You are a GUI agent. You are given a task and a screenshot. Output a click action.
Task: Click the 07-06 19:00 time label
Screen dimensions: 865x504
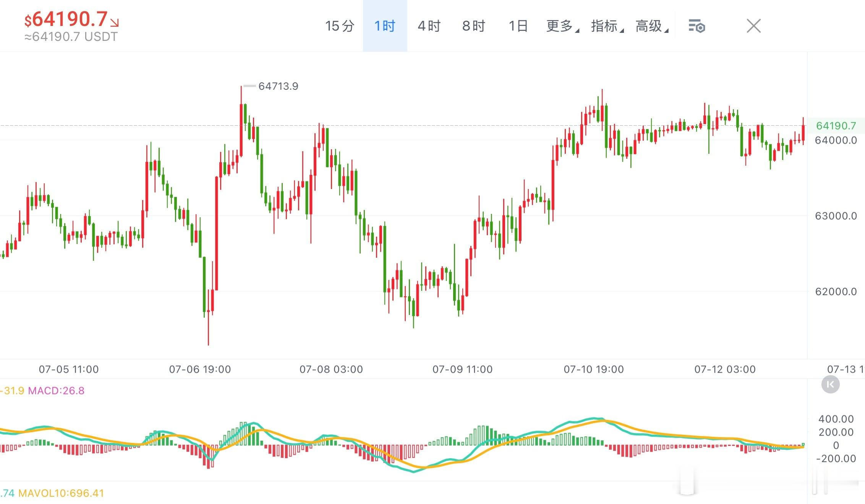tap(200, 369)
